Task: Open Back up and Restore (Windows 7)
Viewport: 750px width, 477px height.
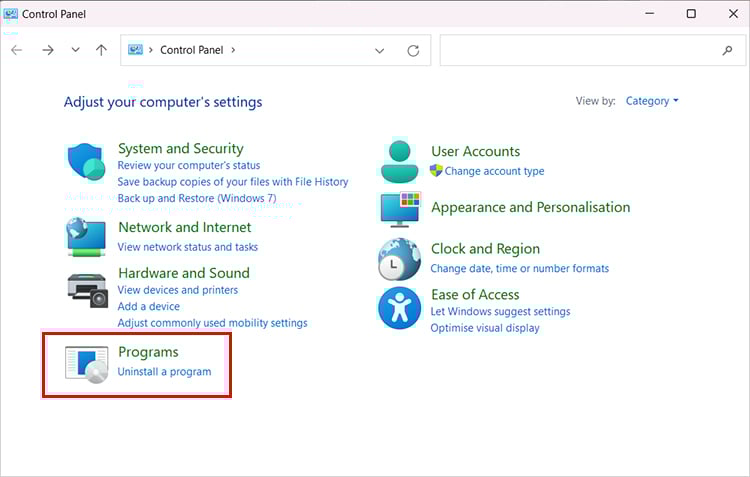Action: tap(197, 198)
